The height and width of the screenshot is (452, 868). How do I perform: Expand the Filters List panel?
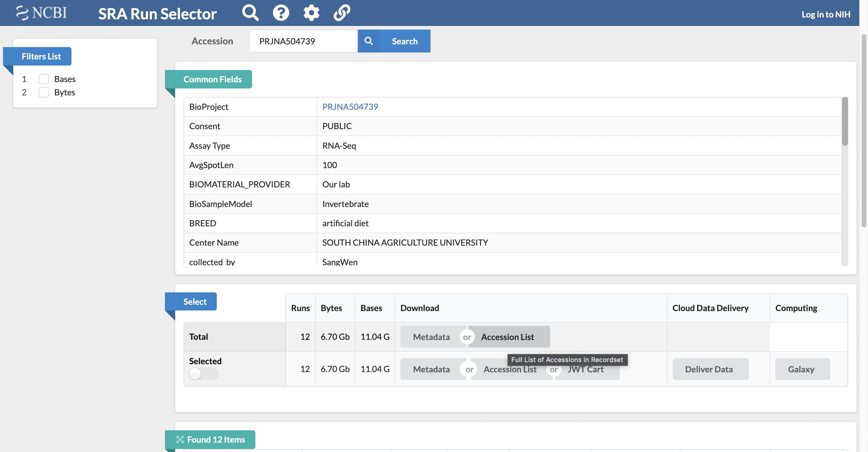[x=41, y=56]
